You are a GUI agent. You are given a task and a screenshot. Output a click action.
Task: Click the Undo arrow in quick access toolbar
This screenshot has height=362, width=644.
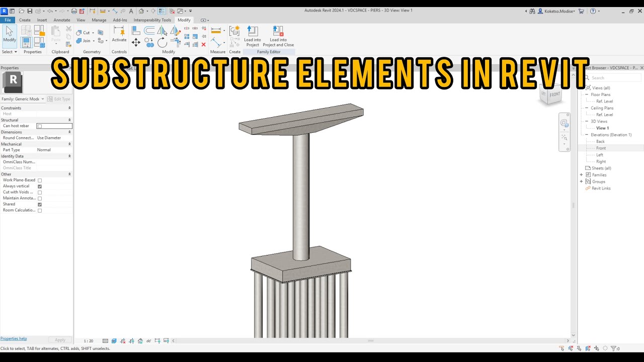pyautogui.click(x=50, y=11)
